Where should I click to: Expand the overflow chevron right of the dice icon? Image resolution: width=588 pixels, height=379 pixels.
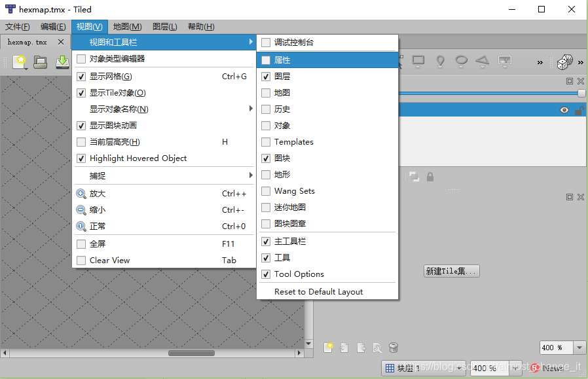coord(581,62)
